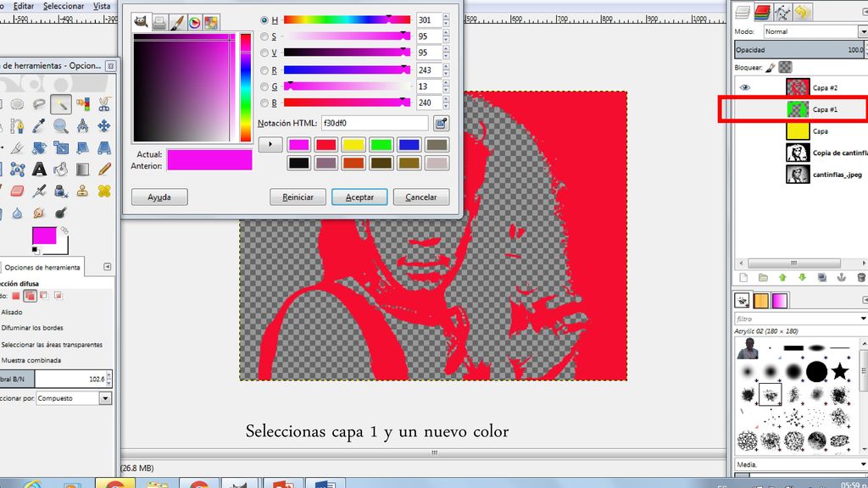Select the Measure compass tool
The width and height of the screenshot is (868, 488).
tap(82, 126)
